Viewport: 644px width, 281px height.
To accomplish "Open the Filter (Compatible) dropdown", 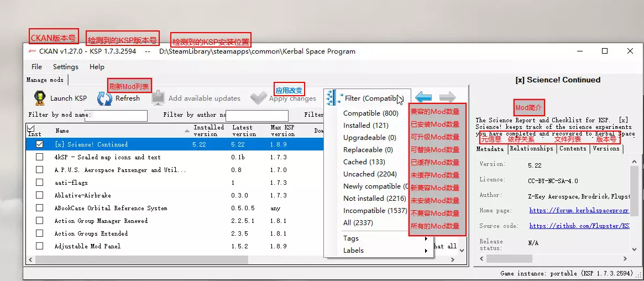I will [368, 98].
